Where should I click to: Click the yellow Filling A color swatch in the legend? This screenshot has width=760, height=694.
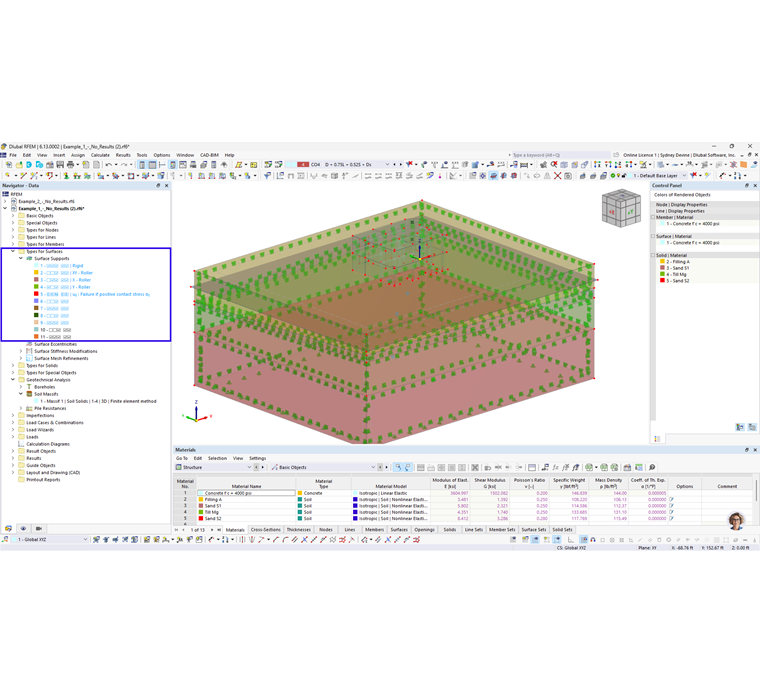click(662, 262)
